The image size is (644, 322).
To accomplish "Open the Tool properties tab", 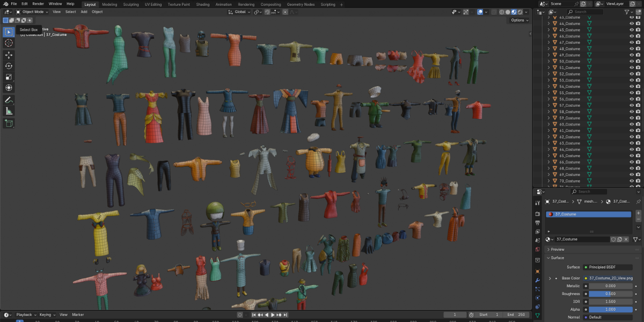I will tap(537, 202).
